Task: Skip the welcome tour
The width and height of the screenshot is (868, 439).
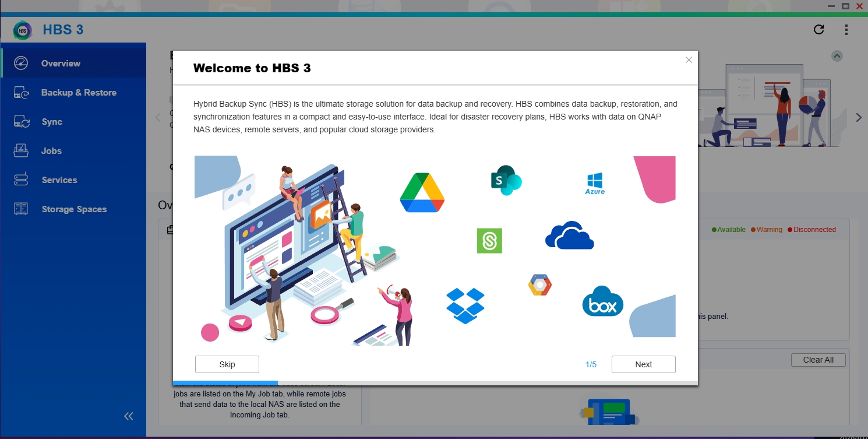Action: click(x=227, y=364)
